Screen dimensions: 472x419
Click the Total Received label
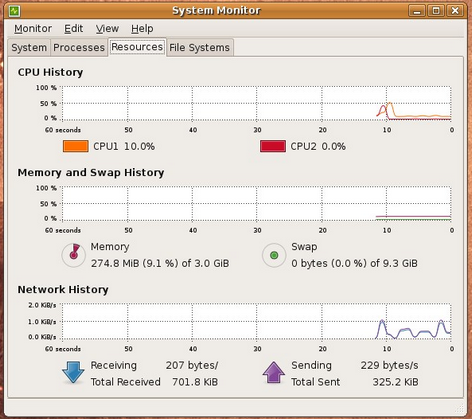pos(126,382)
